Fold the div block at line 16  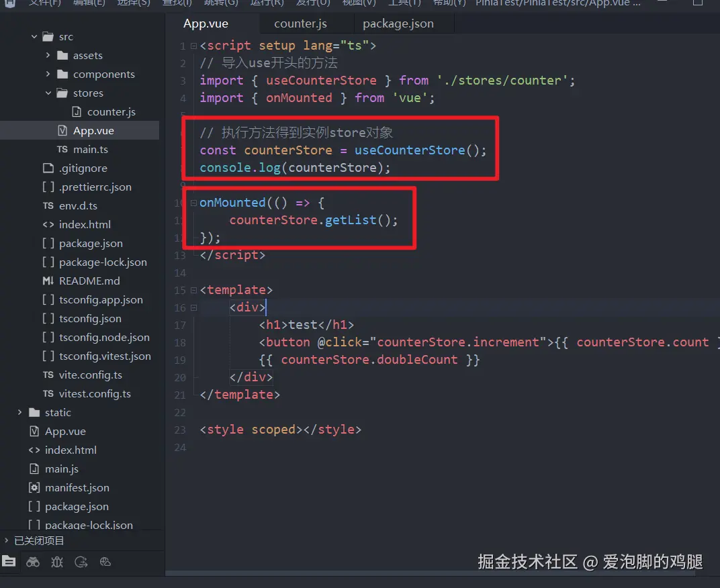[194, 307]
